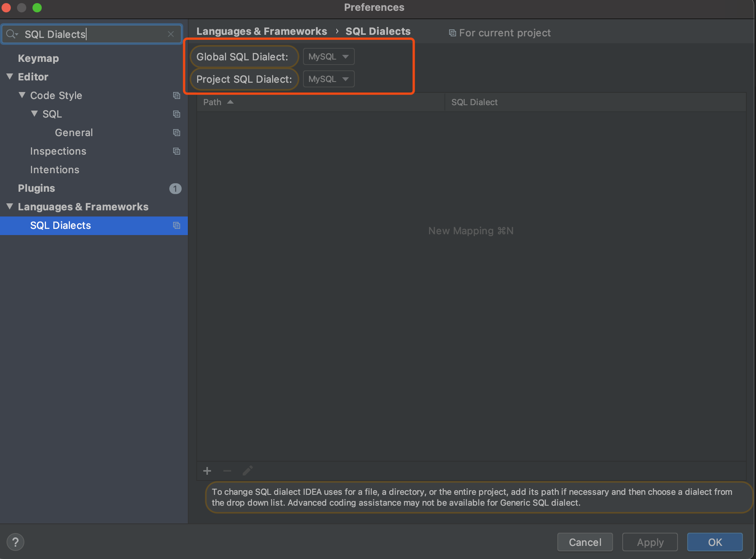Click the copy icon next to SQL Dialects
Viewport: 756px width, 559px height.
(177, 225)
